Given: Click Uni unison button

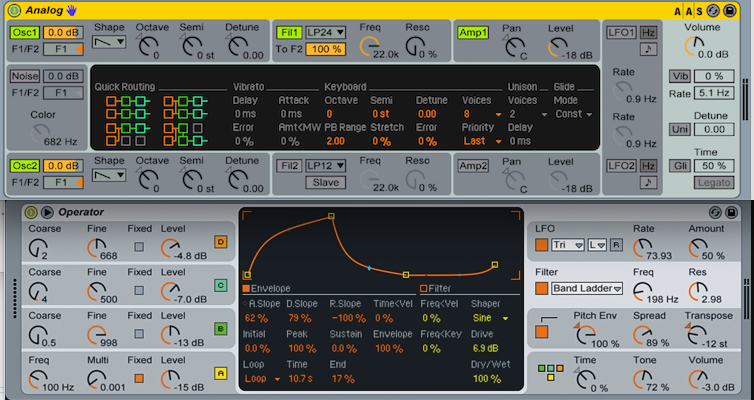Looking at the screenshot, I should pos(680,129).
